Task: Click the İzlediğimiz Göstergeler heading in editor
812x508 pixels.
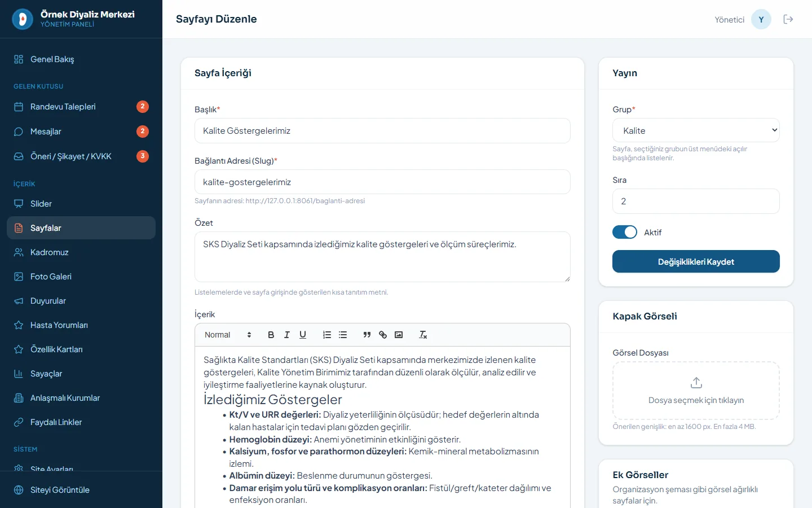Action: (273, 400)
